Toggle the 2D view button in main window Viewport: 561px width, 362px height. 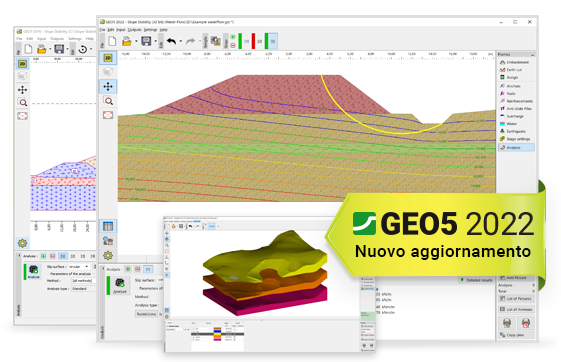[x=108, y=58]
